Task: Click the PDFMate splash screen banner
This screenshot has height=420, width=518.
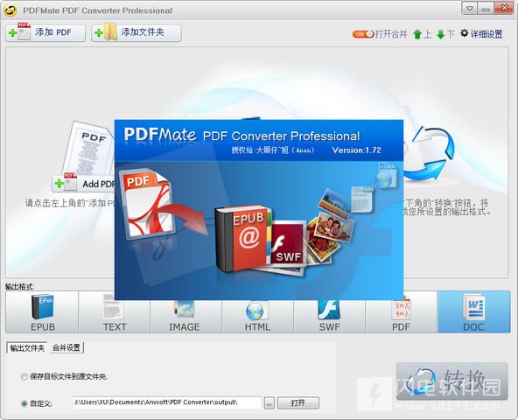Action: click(x=259, y=210)
